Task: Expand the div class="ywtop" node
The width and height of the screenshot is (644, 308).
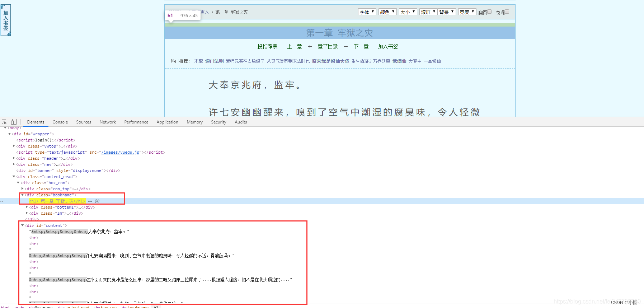Action: [x=14, y=146]
